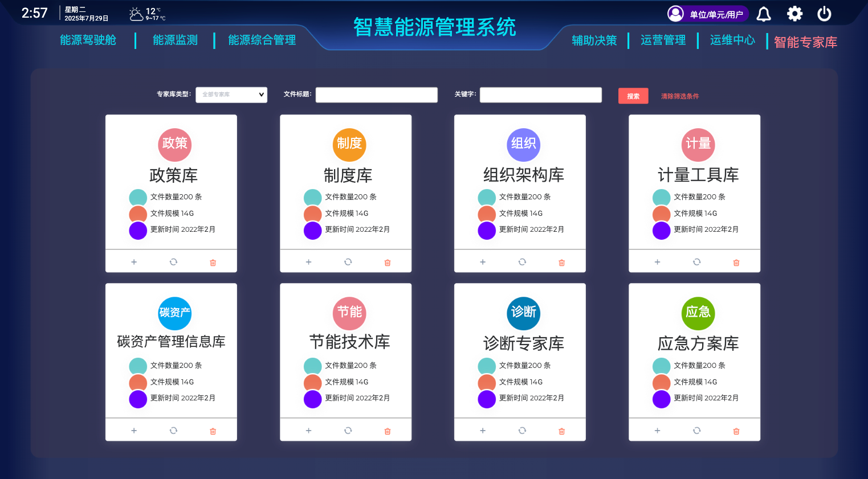Click the 节能 circular badge
The image size is (868, 479).
click(x=349, y=313)
